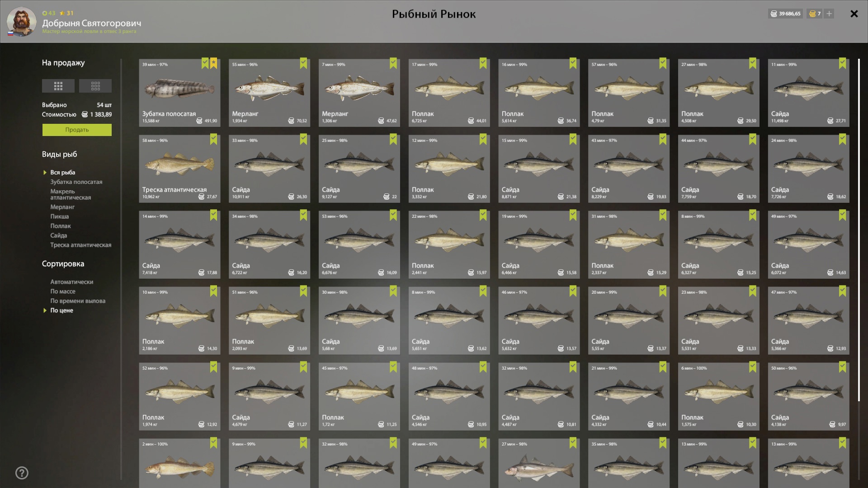Open help question mark icon
The width and height of the screenshot is (868, 488).
22,473
